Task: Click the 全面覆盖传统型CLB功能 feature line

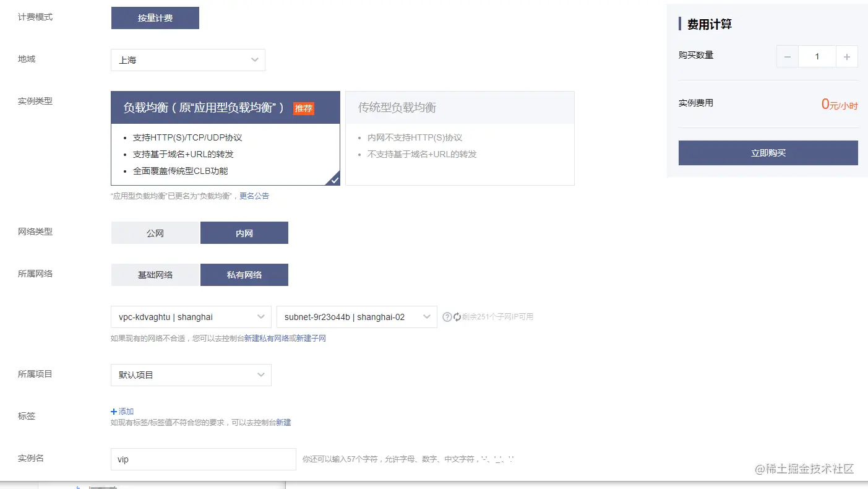Action: click(181, 171)
